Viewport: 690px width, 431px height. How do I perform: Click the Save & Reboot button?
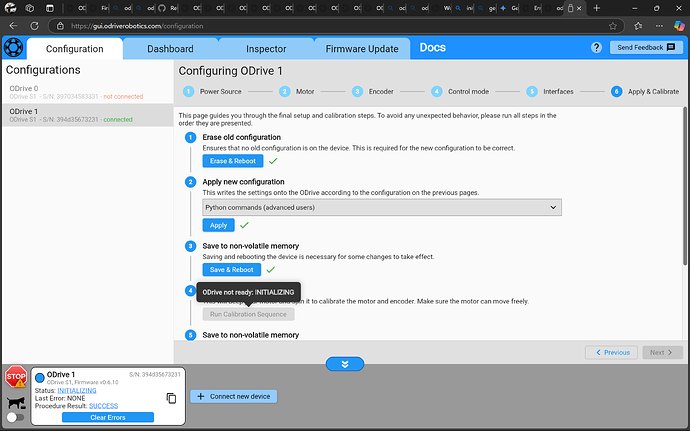[x=231, y=270]
